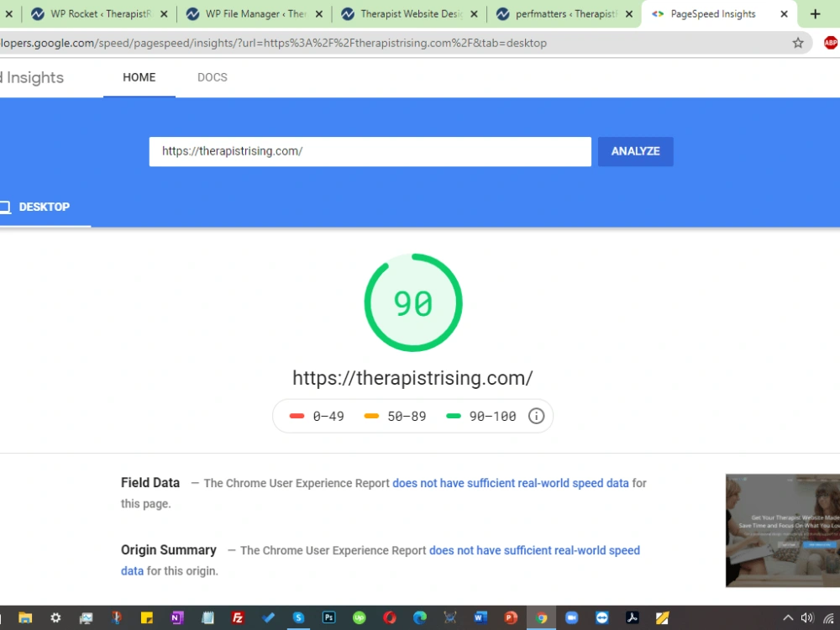840x630 pixels.
Task: Show hidden system tray icons
Action: [x=788, y=617]
